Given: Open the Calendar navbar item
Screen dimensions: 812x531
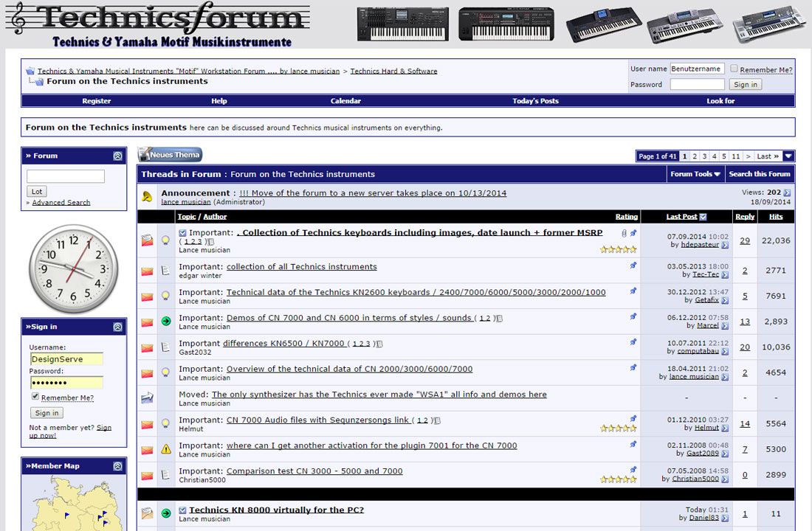Looking at the screenshot, I should [345, 101].
